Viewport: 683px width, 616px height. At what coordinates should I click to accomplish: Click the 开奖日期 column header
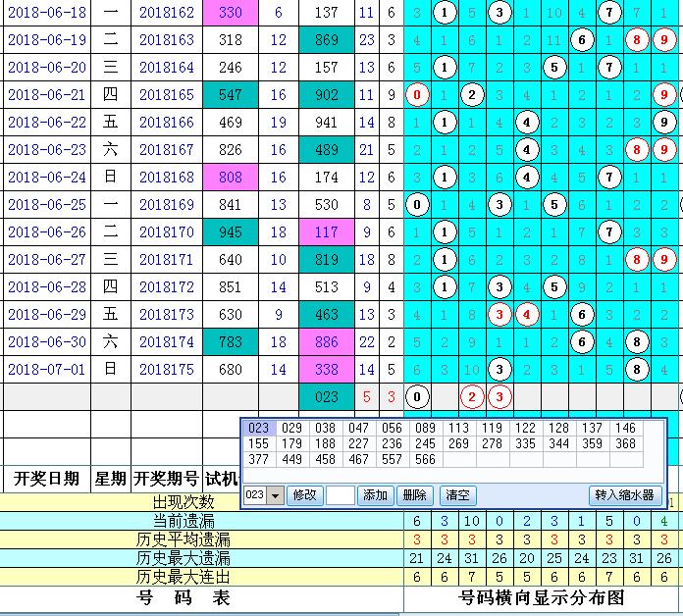(46, 479)
